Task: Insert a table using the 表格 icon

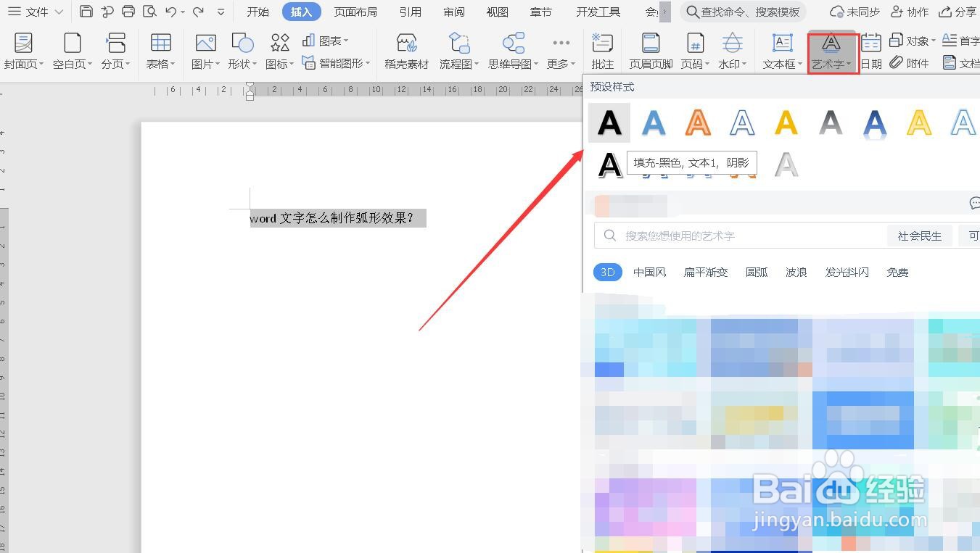Action: (x=160, y=51)
